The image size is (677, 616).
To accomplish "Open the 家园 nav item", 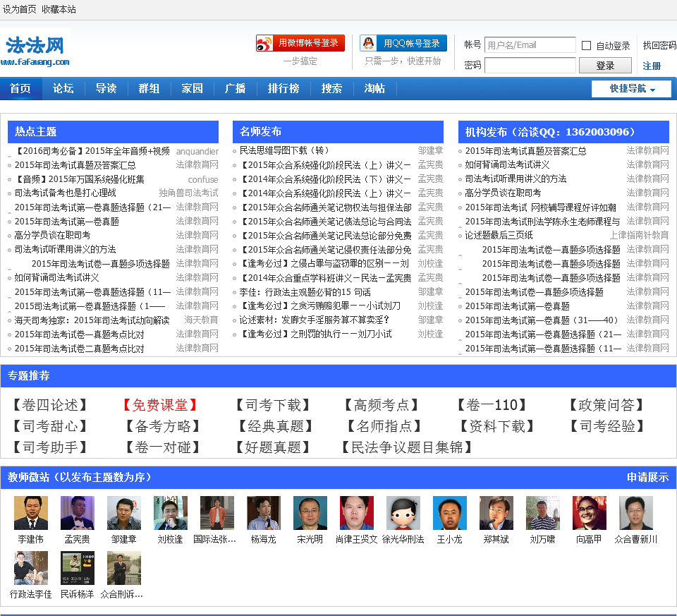I will [x=192, y=89].
